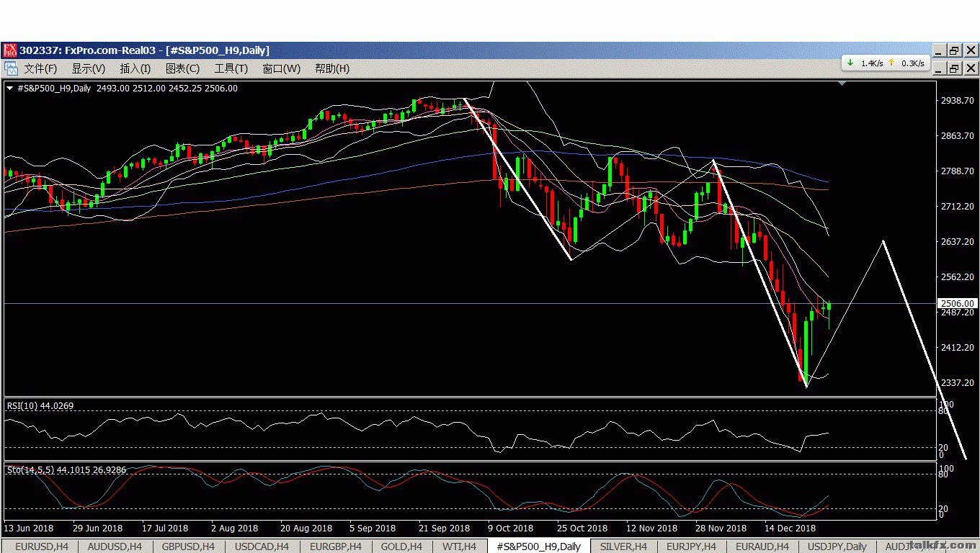
Task: Click the 14 Dec 2018 date label
Action: (790, 529)
